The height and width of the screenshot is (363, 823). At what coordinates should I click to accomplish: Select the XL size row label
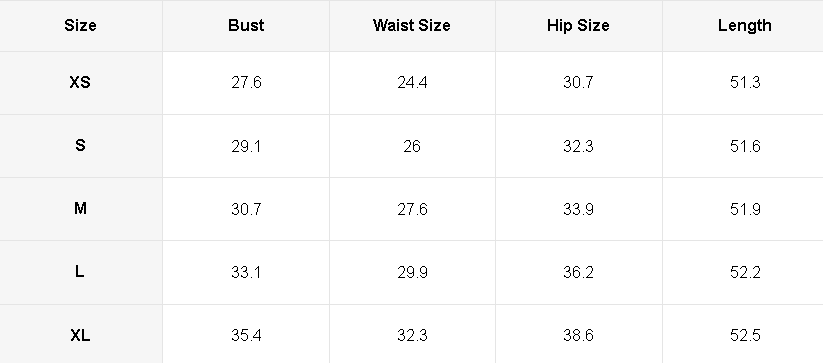80,335
